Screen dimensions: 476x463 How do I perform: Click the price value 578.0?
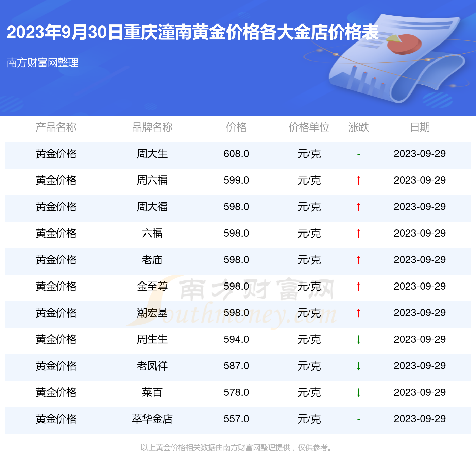(236, 392)
